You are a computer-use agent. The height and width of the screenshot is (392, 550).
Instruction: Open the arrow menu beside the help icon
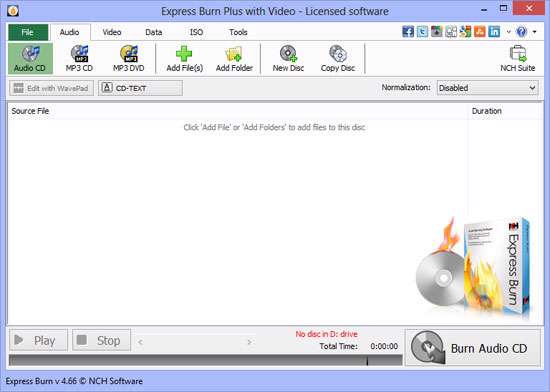535,32
